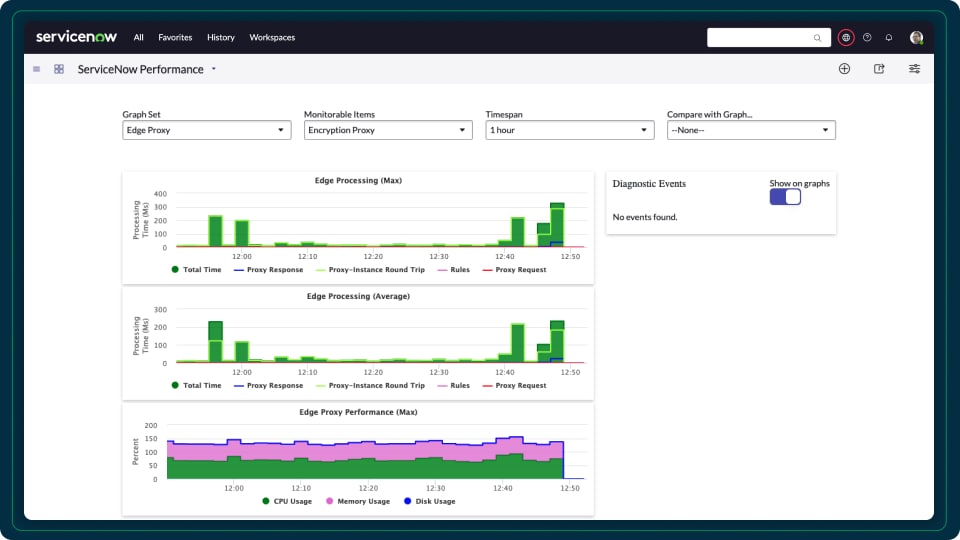Toggle the Memory Usage legend item
Viewport: 960px width, 540px height.
coord(359,501)
